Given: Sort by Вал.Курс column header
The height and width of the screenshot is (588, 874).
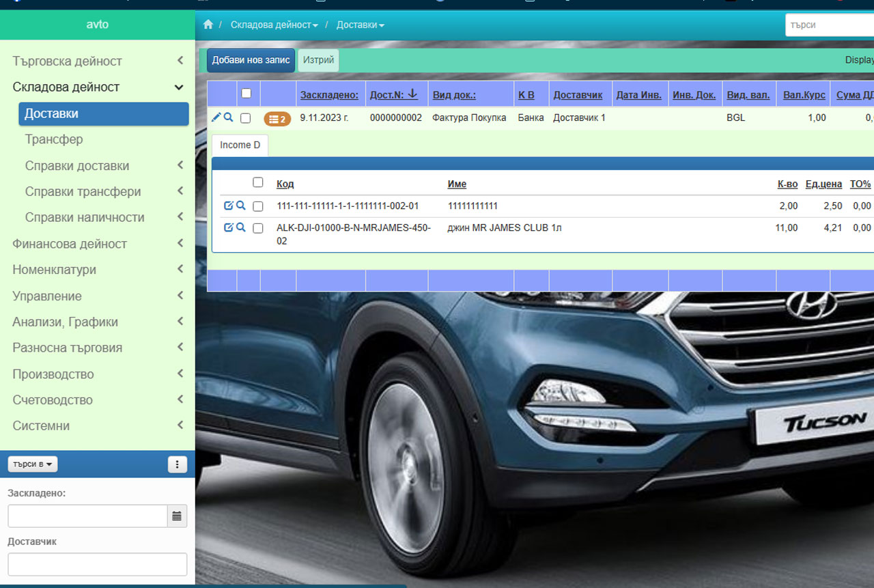Looking at the screenshot, I should (x=804, y=95).
